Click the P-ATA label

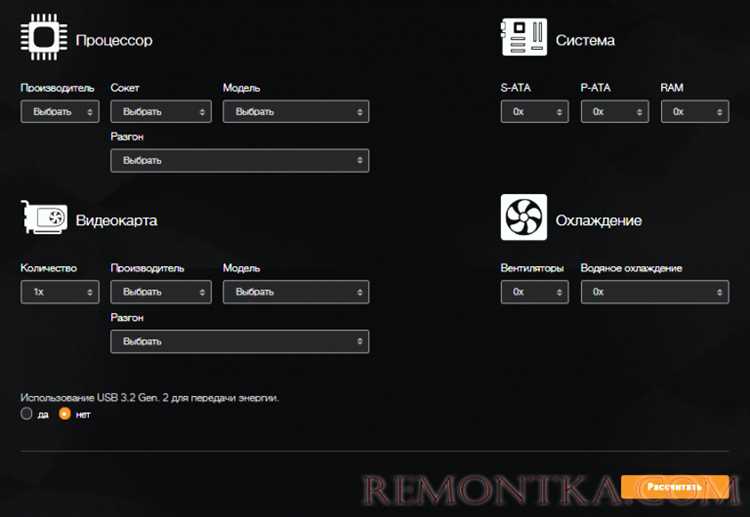[x=596, y=88]
